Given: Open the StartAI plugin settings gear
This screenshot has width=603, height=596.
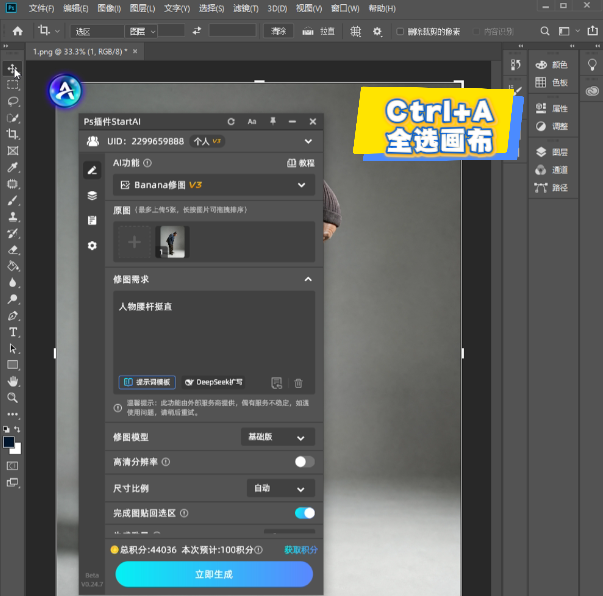Looking at the screenshot, I should 92,245.
